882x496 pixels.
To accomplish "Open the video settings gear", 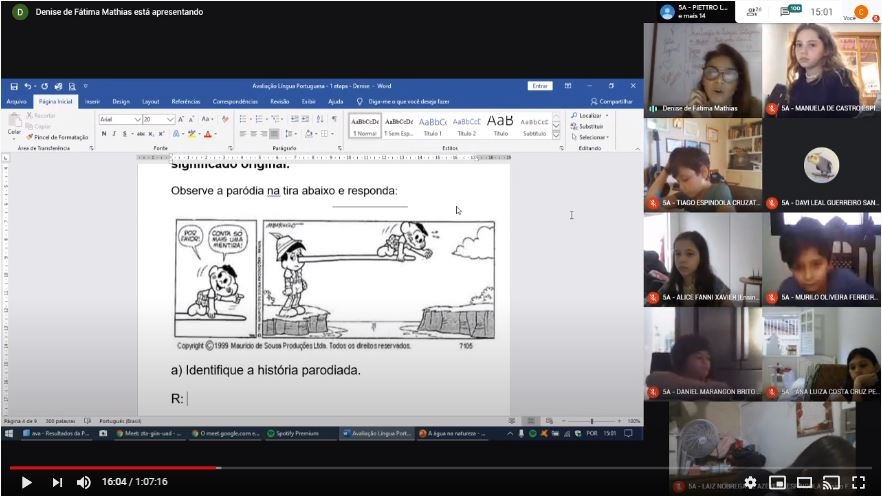I will click(750, 482).
